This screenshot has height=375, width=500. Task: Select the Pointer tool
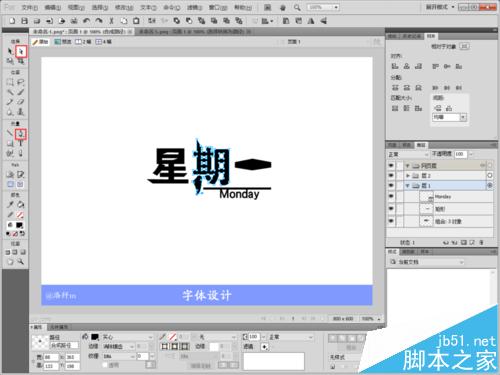[x=10, y=51]
